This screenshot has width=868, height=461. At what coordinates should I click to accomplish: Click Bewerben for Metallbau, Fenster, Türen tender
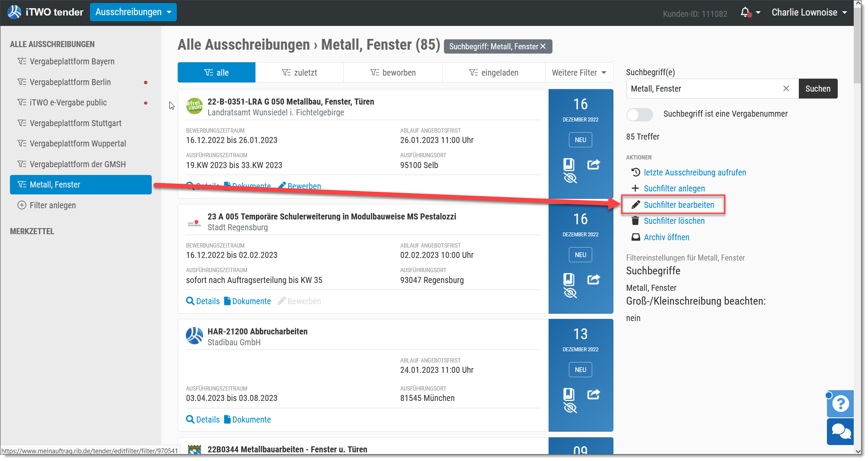(300, 186)
